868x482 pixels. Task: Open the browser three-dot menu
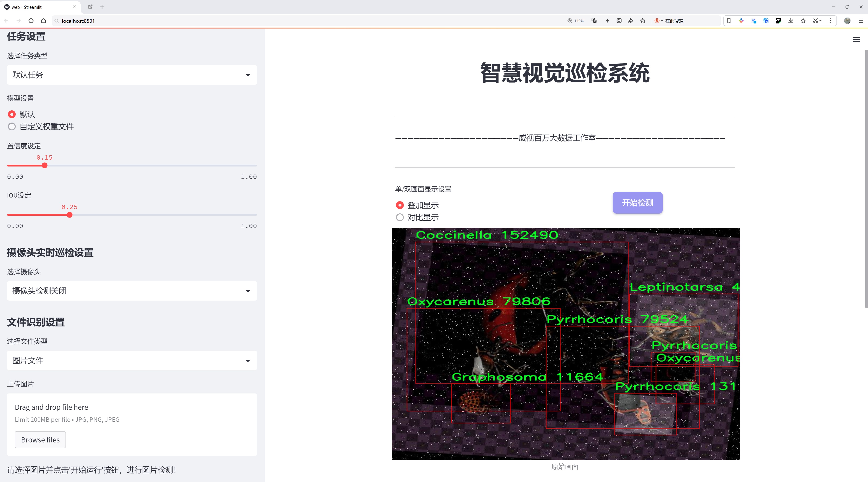831,20
